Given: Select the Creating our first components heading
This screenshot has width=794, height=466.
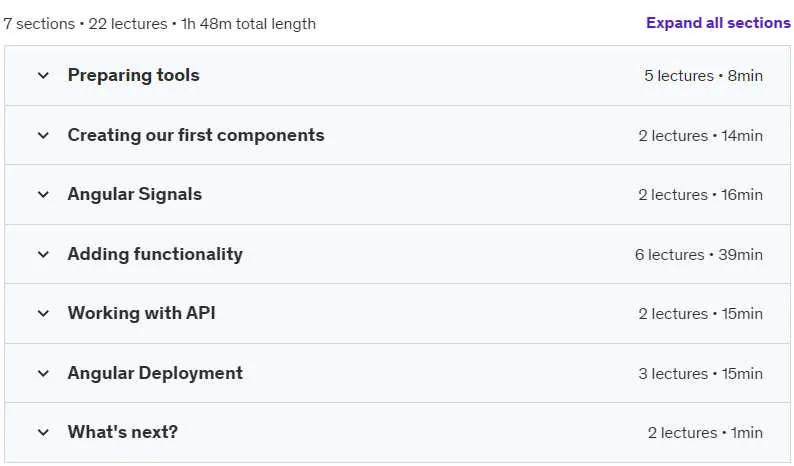Looking at the screenshot, I should point(196,135).
